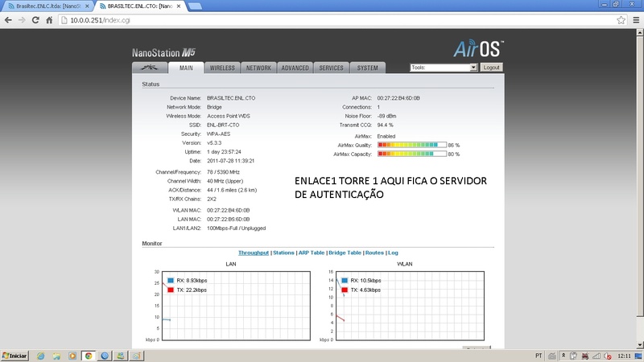The width and height of the screenshot is (644, 362).
Task: Click the AP MAC address value
Action: [398, 98]
